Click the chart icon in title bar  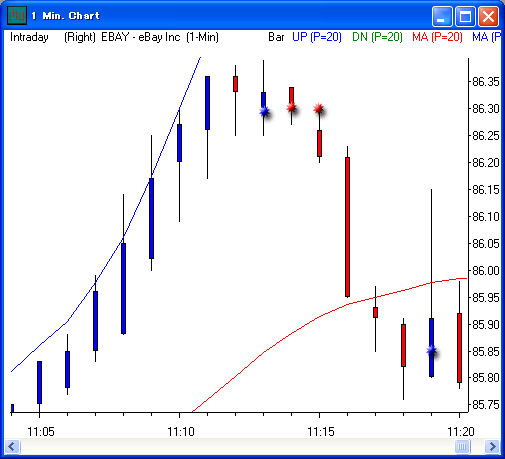pyautogui.click(x=17, y=15)
